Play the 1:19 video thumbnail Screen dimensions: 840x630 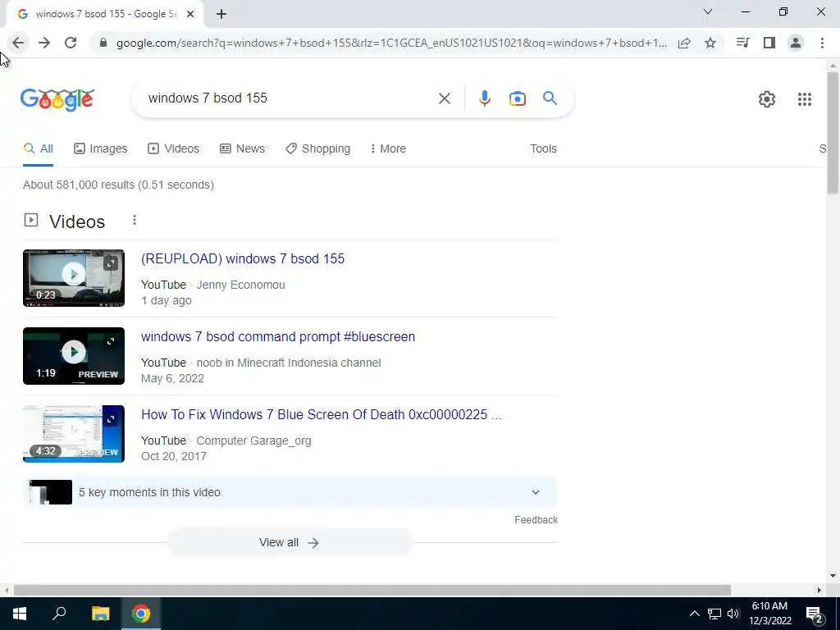tap(73, 356)
